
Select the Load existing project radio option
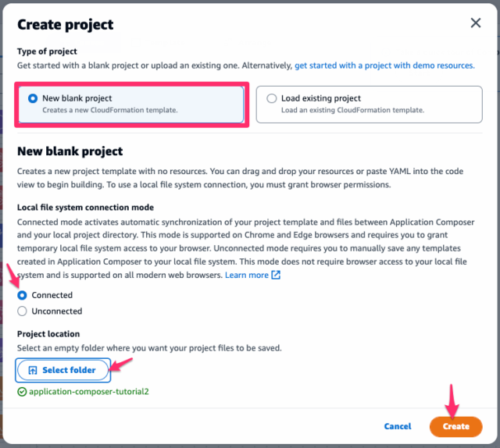272,98
